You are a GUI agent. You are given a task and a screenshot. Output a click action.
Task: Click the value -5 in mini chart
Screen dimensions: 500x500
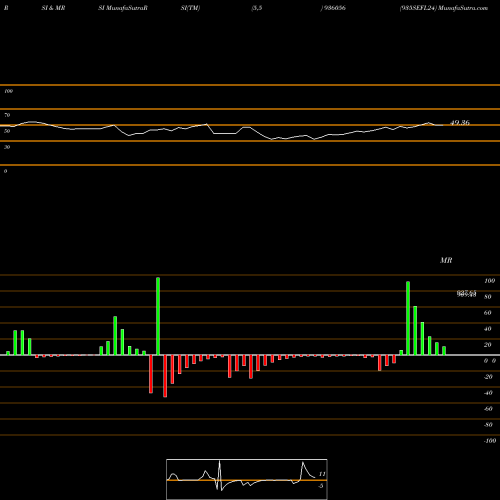321,486
